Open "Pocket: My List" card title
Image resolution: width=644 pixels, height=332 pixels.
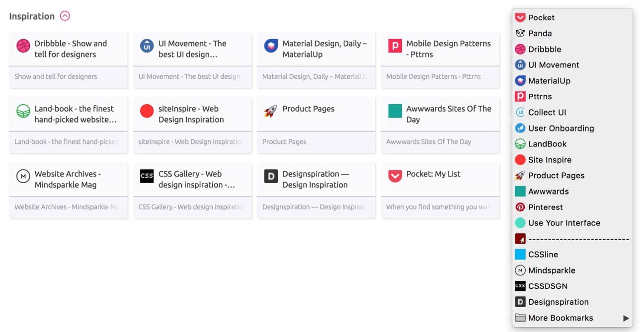(433, 174)
